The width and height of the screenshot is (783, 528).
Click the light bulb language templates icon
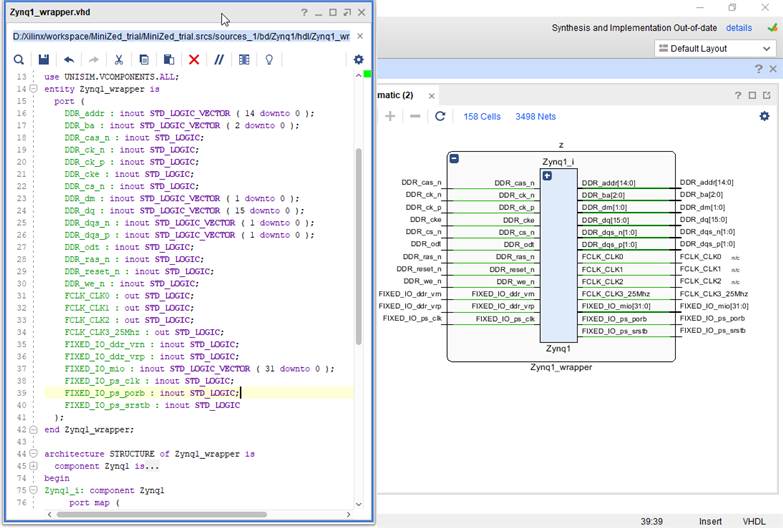coord(269,60)
